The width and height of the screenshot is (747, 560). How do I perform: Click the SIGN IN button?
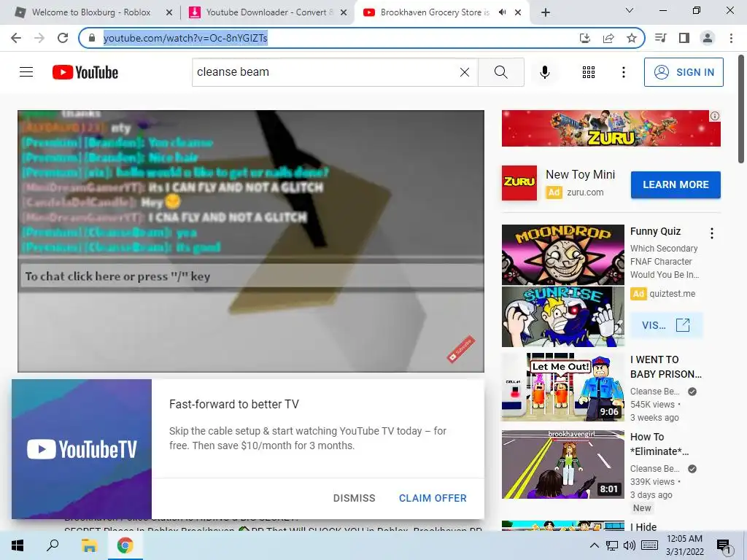(x=684, y=72)
